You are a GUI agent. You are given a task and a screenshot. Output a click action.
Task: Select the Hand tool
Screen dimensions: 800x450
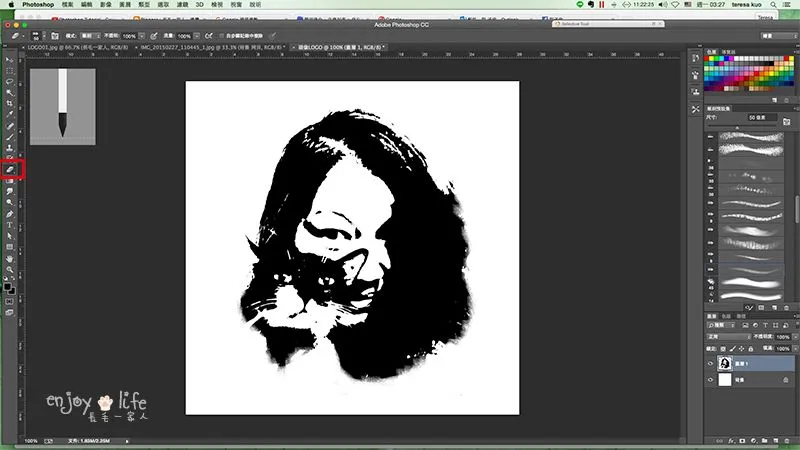click(x=9, y=259)
